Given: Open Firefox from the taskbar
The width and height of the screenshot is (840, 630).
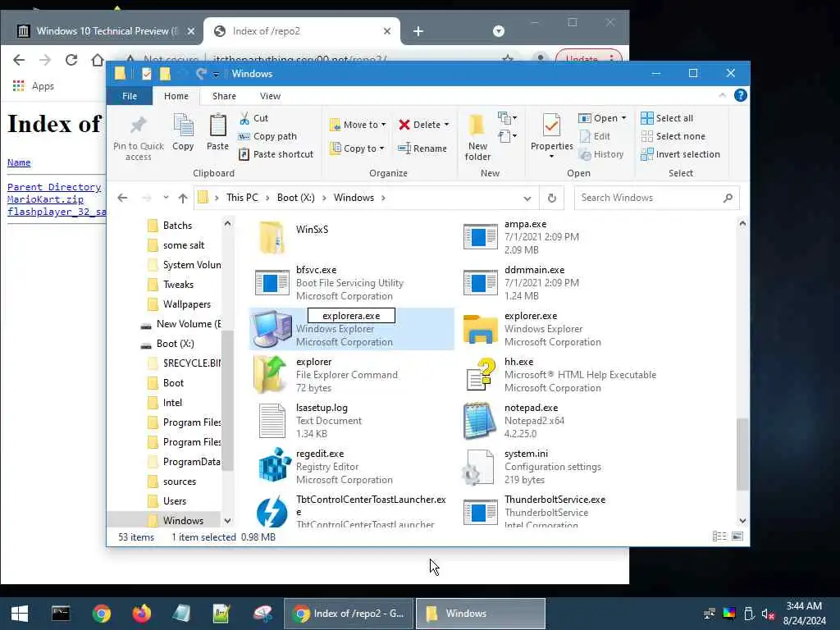Looking at the screenshot, I should coord(141,614).
